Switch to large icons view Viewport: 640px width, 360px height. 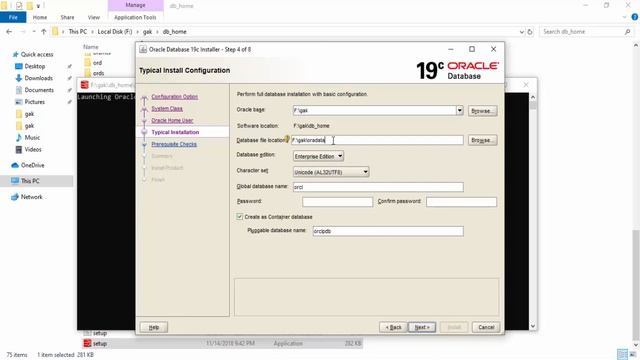pos(633,354)
